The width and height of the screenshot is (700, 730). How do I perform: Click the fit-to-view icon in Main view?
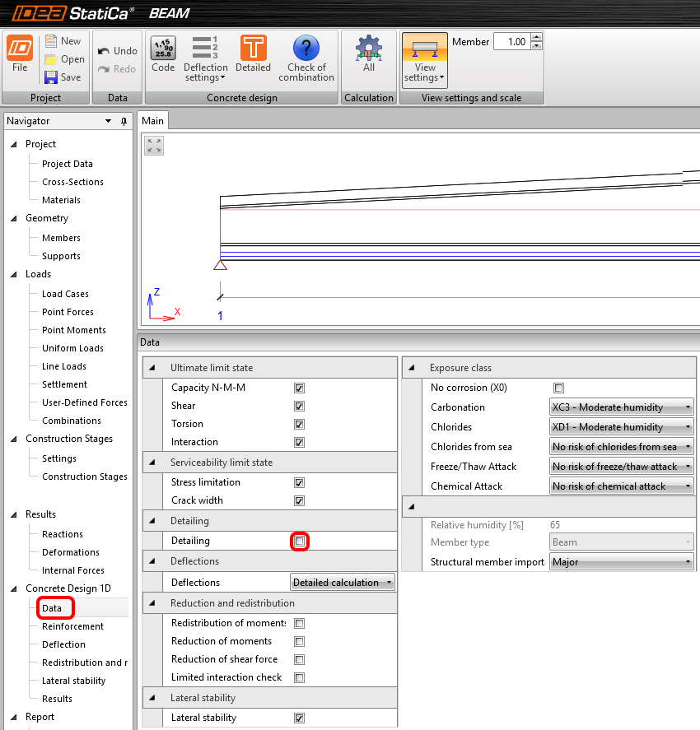[154, 146]
